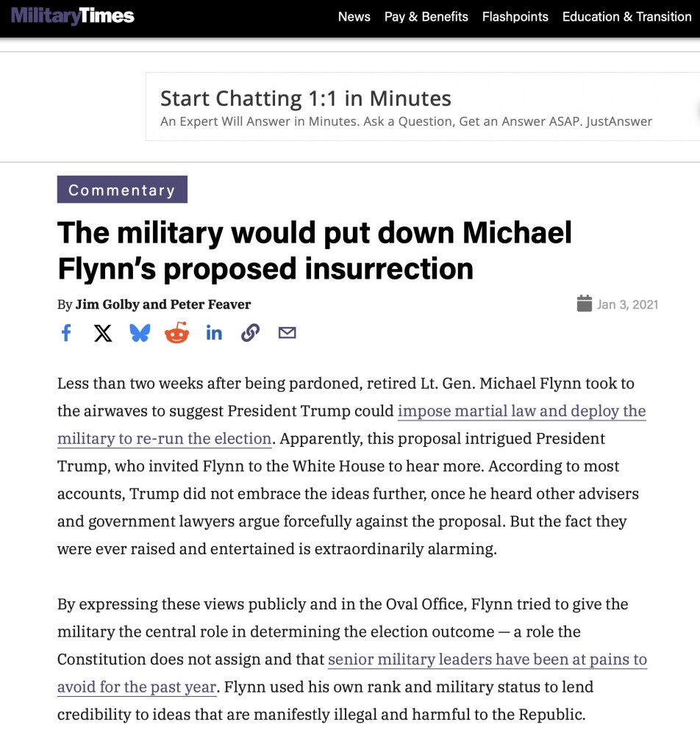
Task: Share article on LinkedIn
Action: coord(214,333)
